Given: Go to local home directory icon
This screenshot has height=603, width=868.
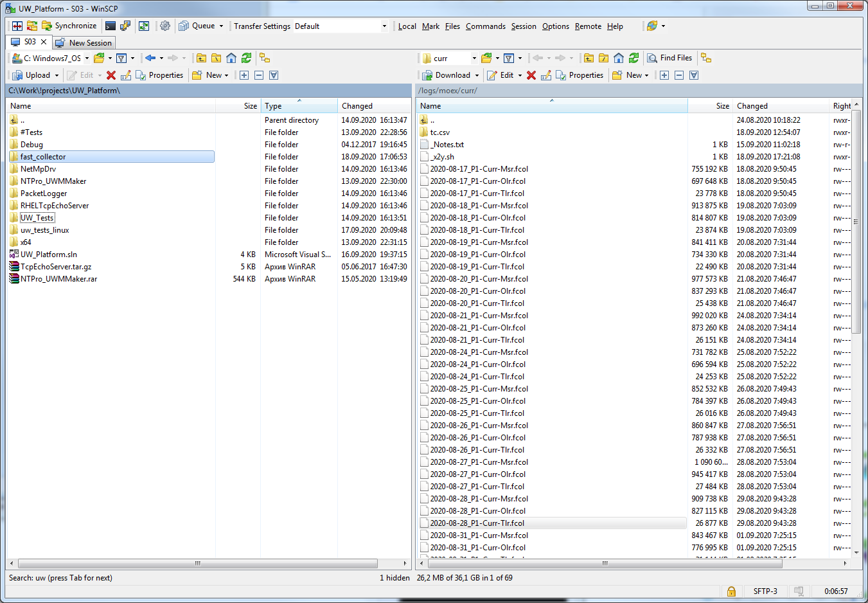Looking at the screenshot, I should point(231,58).
